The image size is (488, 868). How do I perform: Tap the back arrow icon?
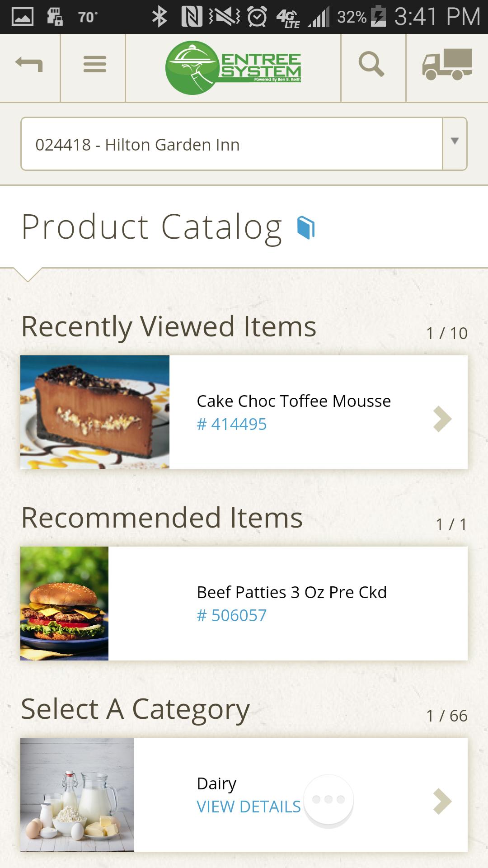[29, 64]
